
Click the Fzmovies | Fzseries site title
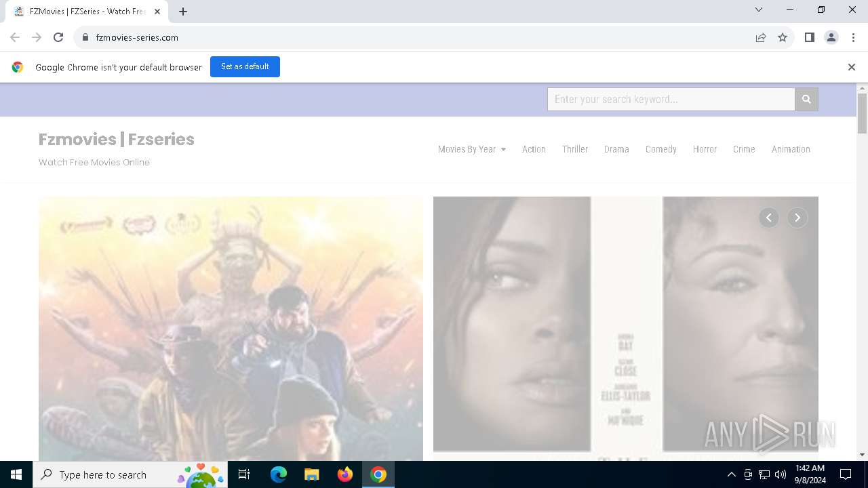[117, 139]
